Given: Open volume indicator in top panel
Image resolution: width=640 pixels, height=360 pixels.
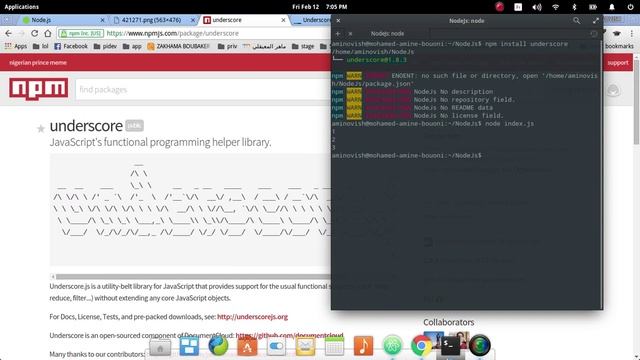Looking at the screenshot, I should 537,7.
